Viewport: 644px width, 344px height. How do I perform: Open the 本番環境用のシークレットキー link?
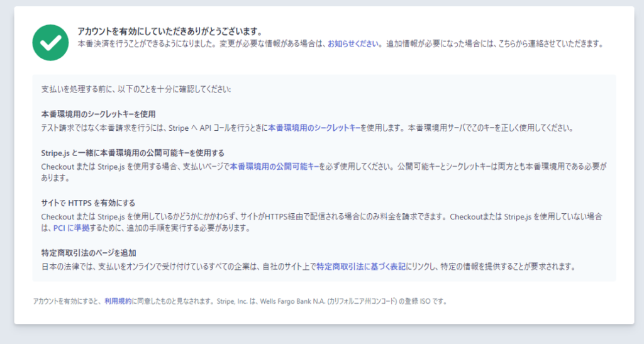tap(314, 128)
